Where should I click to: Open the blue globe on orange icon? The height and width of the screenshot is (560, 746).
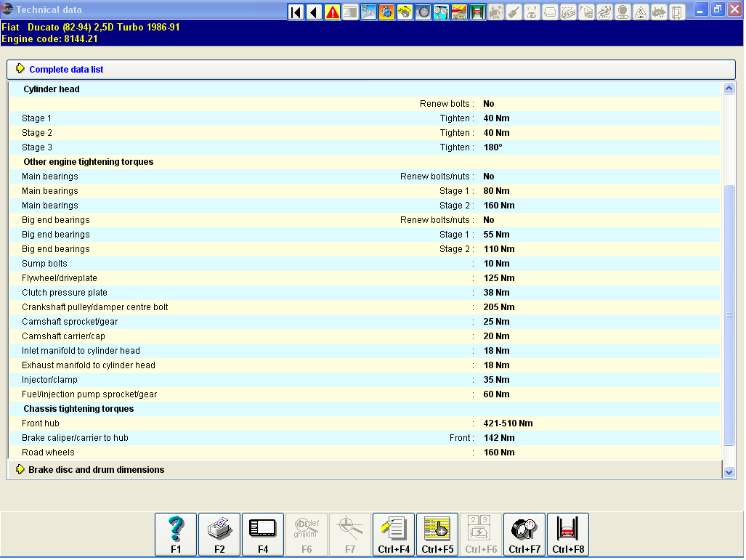(x=386, y=12)
